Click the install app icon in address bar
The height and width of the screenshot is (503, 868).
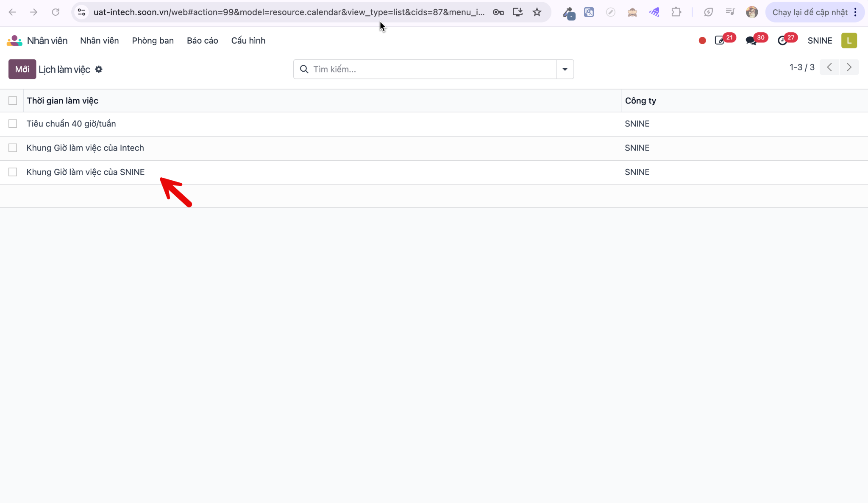tap(517, 12)
